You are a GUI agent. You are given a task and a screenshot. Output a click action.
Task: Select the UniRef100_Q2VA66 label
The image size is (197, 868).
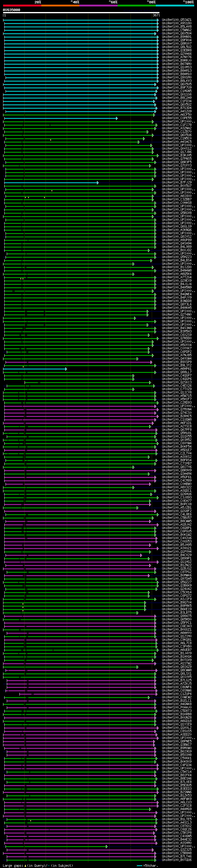click(177, 54)
